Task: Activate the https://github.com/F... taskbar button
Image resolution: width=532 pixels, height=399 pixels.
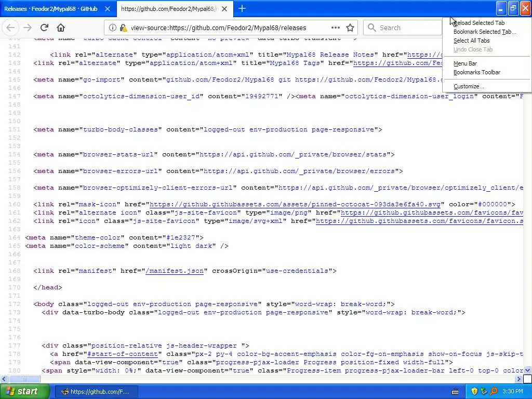Action: [97, 392]
